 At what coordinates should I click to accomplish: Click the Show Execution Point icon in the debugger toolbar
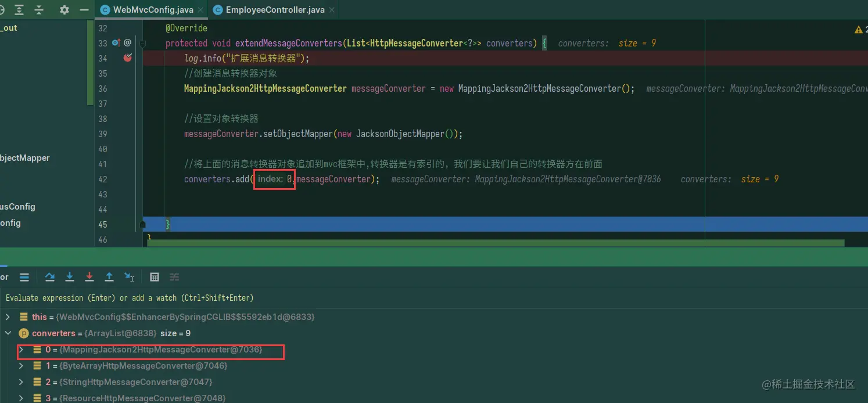pyautogui.click(x=24, y=277)
